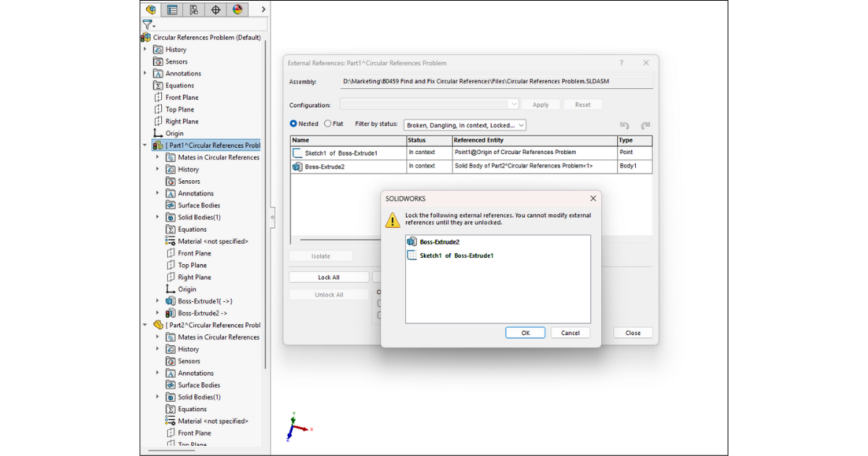The height and width of the screenshot is (456, 868).
Task: Switch to the PropertyManager tab
Action: click(172, 9)
